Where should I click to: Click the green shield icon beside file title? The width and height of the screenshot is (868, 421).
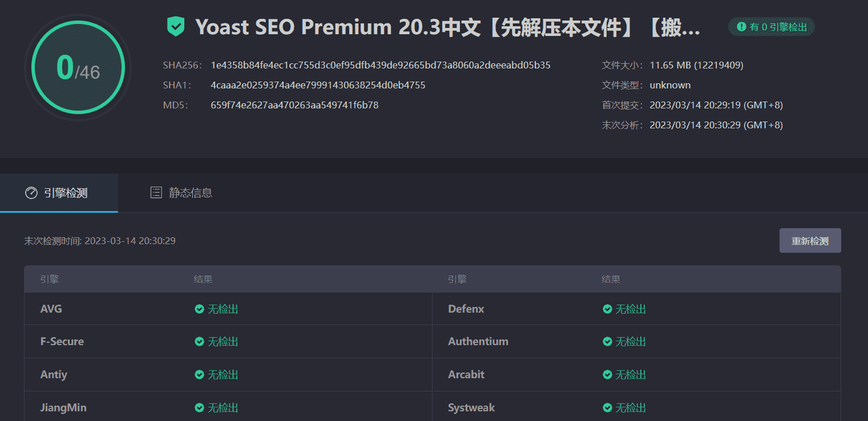tap(176, 27)
